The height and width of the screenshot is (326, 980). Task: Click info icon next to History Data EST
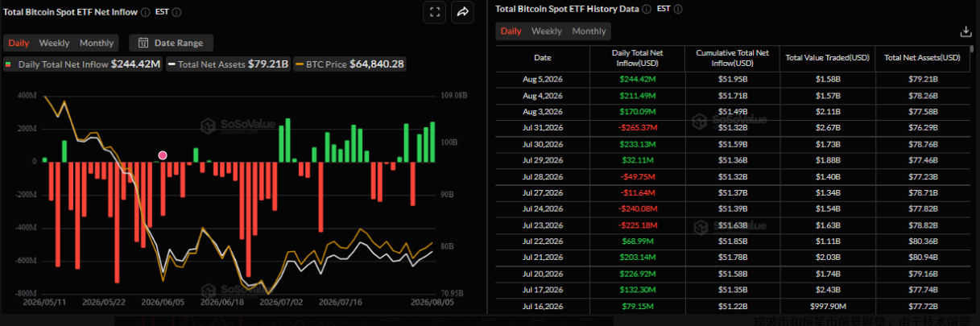(x=678, y=10)
